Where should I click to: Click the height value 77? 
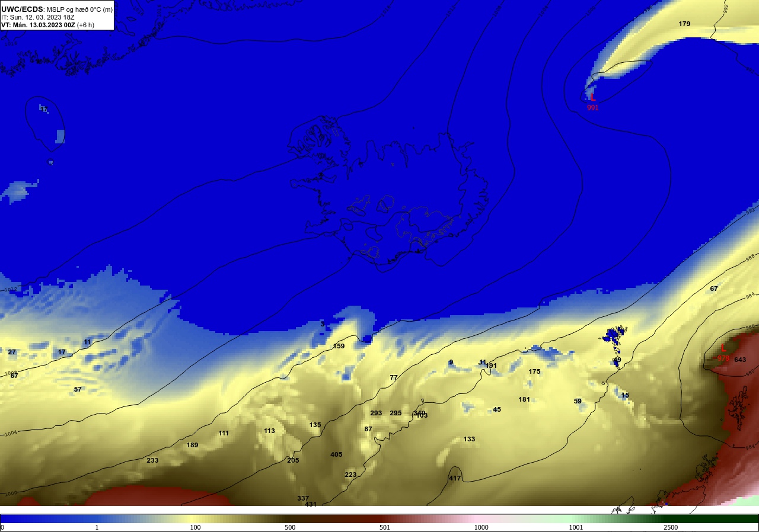pos(394,377)
